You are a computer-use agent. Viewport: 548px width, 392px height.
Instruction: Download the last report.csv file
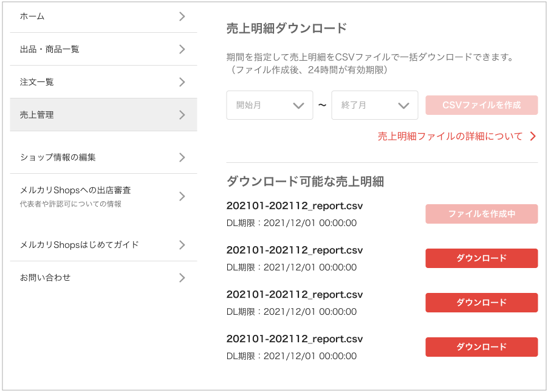coord(482,347)
